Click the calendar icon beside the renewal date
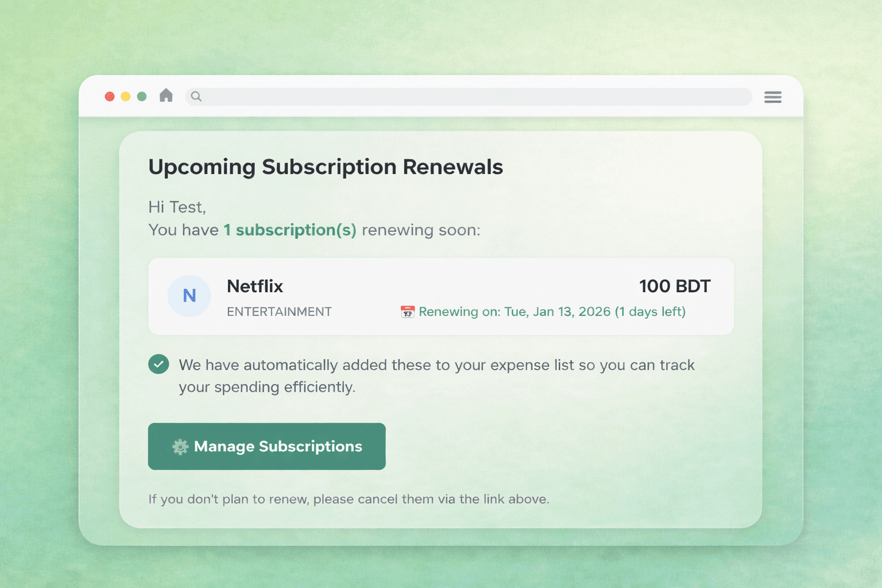Viewport: 882px width, 588px height. point(407,312)
